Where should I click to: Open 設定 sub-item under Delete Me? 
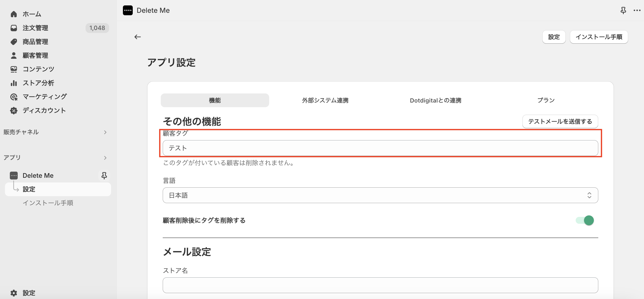click(x=58, y=189)
